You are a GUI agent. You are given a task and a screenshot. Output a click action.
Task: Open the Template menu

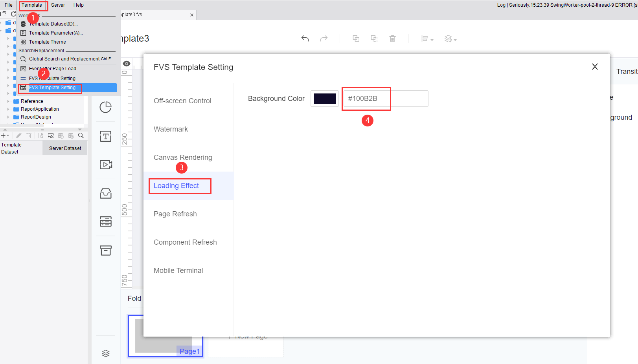pos(33,5)
